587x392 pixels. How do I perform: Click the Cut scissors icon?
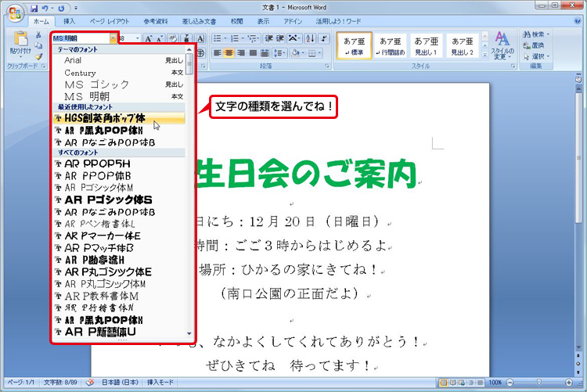(38, 35)
